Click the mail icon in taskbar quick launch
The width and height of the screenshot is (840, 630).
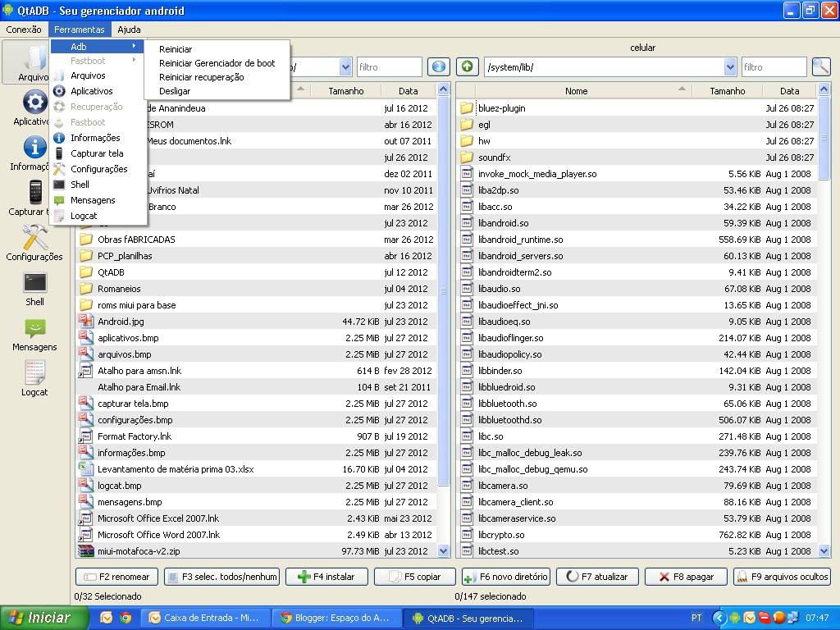pyautogui.click(x=106, y=618)
